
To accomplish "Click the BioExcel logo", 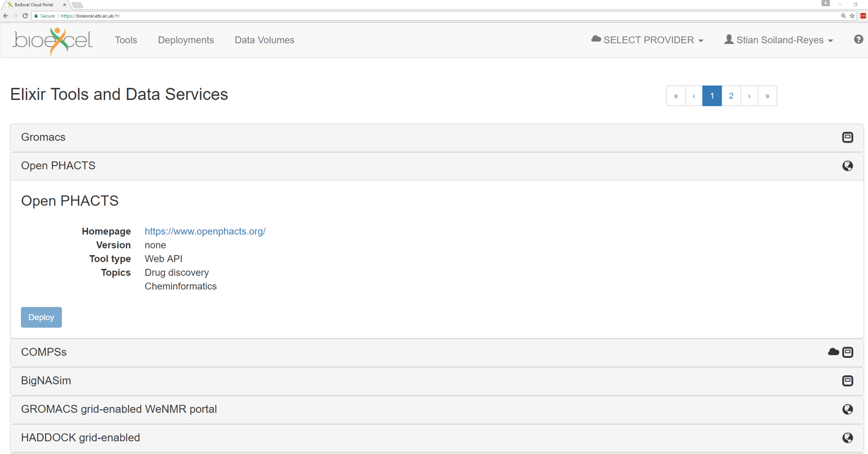I will click(53, 40).
